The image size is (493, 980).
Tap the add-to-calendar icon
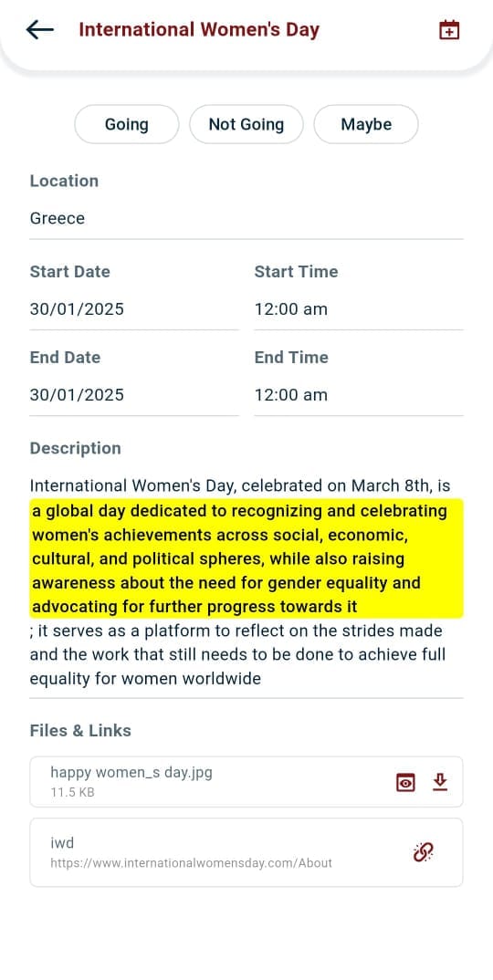(x=449, y=30)
